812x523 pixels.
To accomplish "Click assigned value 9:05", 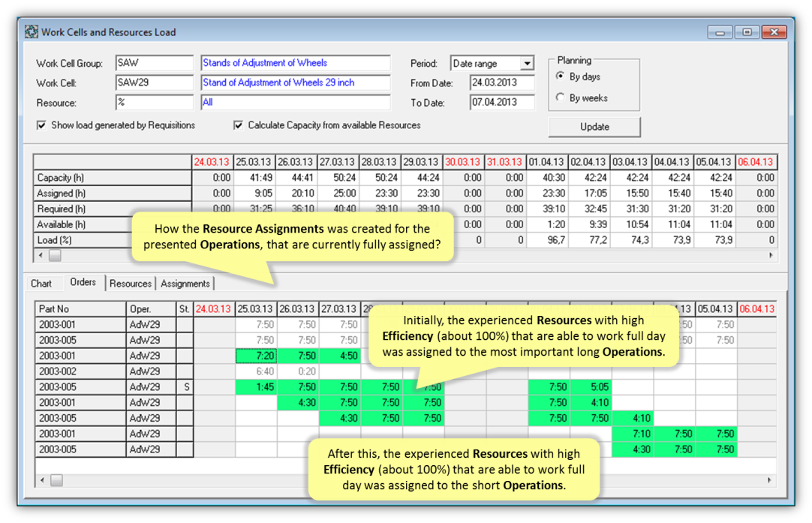I will pyautogui.click(x=254, y=193).
